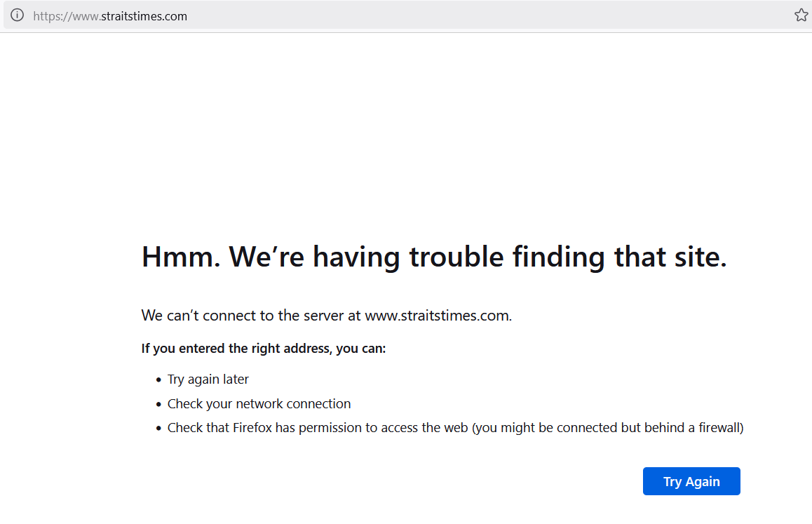Click the straitstimes.com domain in the address bar
The image size is (812, 524).
144,16
